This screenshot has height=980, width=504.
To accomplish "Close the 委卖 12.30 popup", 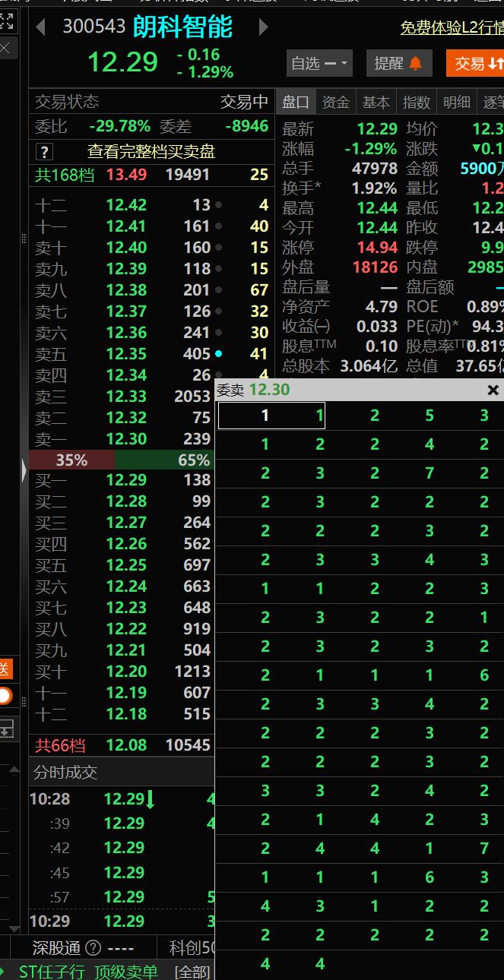I will pos(493,390).
